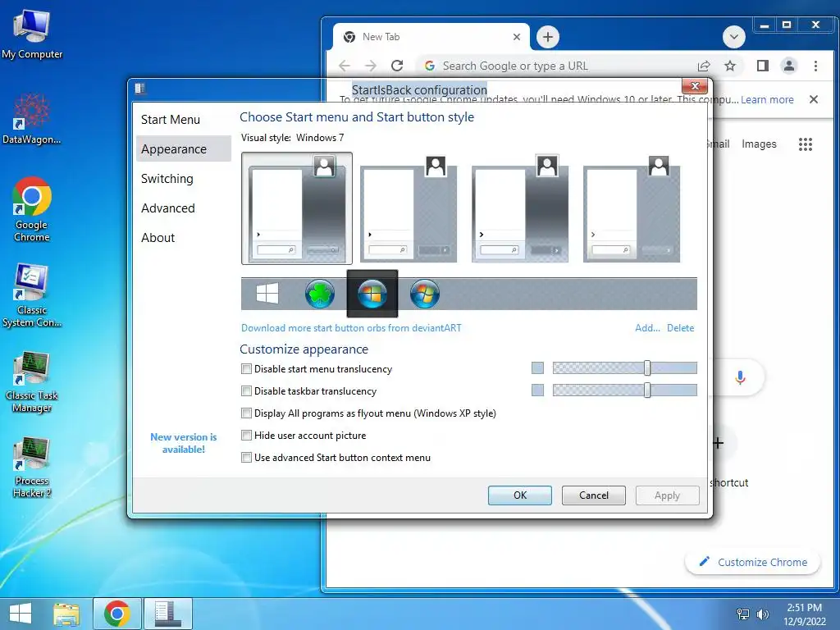Open taskbar color swatch
The width and height of the screenshot is (840, 630).
(537, 390)
